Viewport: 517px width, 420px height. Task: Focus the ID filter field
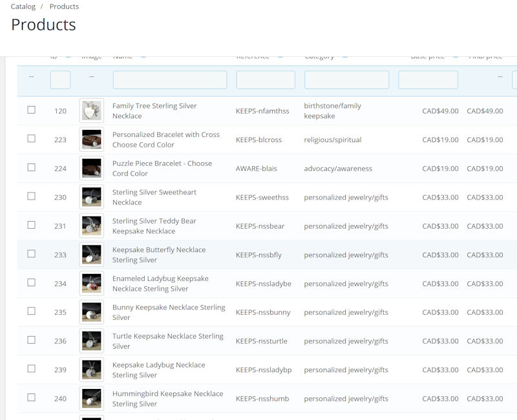click(60, 79)
